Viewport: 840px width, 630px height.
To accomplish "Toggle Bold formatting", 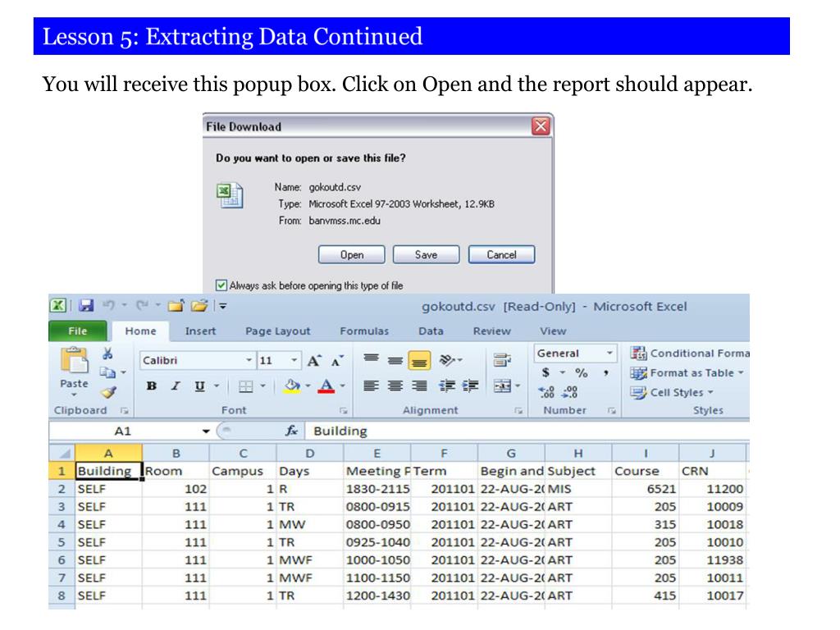I will 152,386.
